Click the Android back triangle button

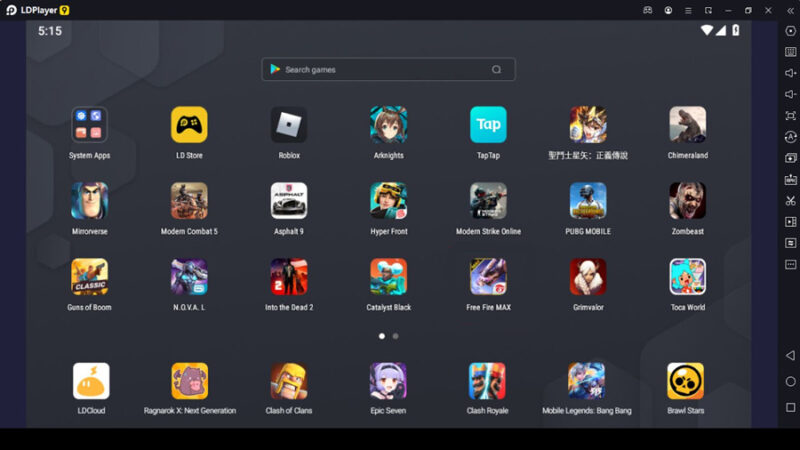click(790, 356)
